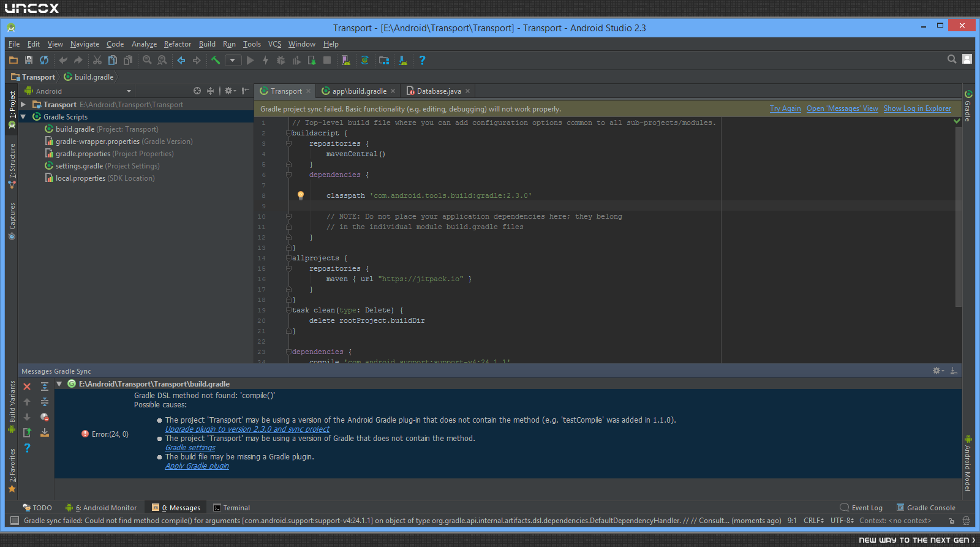Screen dimensions: 980x547
Task: Click the Apply Gradle plugin link
Action: coord(197,466)
